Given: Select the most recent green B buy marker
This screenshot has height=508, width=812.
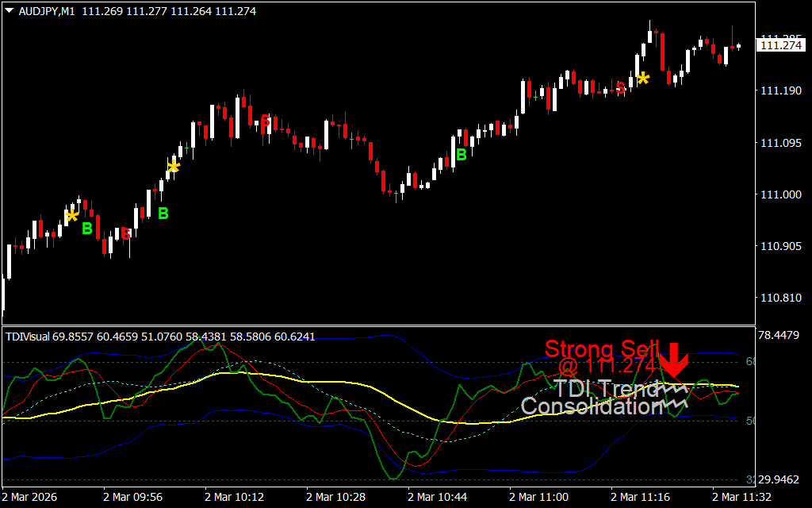Looking at the screenshot, I should [461, 155].
